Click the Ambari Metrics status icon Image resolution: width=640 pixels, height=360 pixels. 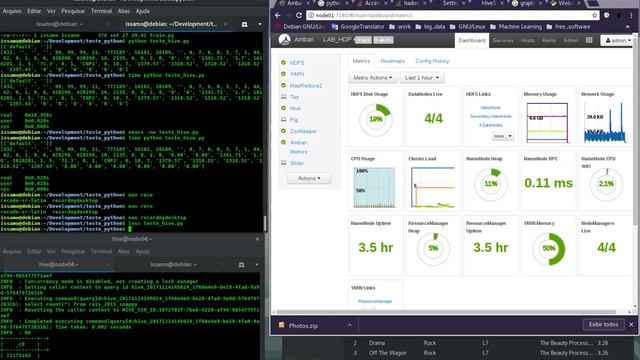(x=283, y=142)
